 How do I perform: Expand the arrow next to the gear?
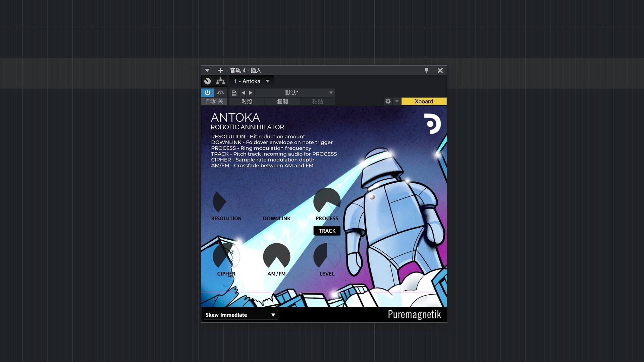click(x=397, y=101)
